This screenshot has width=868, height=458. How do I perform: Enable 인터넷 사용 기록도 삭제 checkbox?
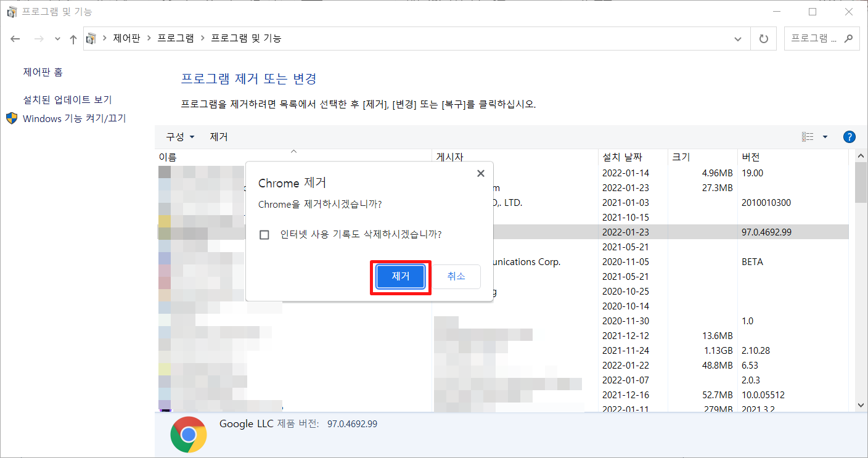(x=264, y=235)
